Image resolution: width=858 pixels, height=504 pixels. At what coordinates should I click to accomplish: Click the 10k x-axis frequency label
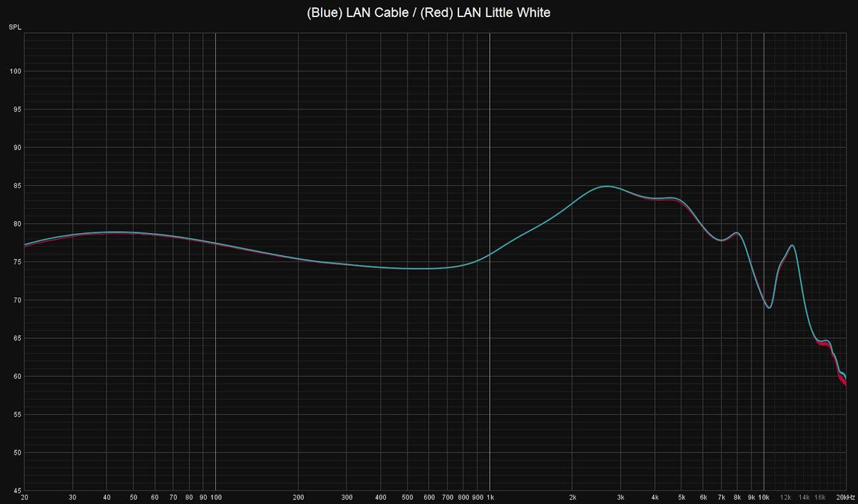pyautogui.click(x=764, y=497)
